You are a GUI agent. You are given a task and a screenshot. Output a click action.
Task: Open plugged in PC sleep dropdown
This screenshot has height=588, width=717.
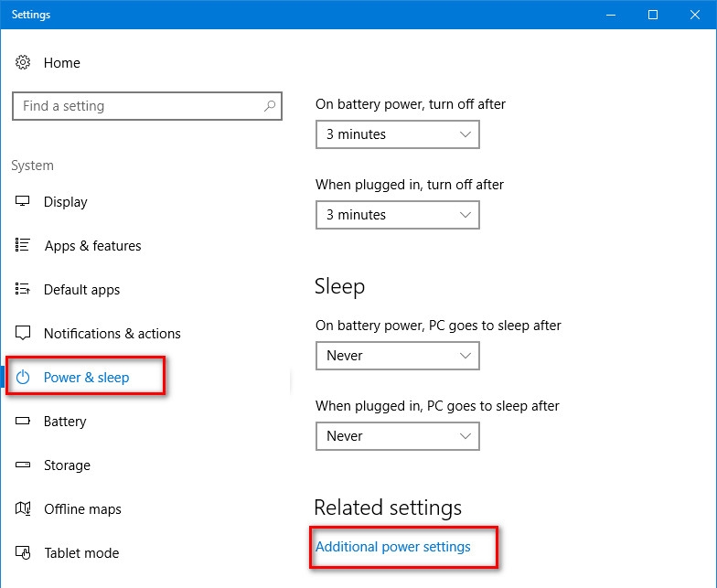(397, 436)
